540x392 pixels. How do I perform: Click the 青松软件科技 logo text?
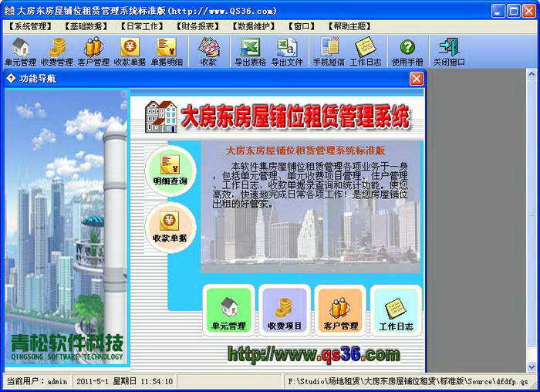click(x=67, y=343)
